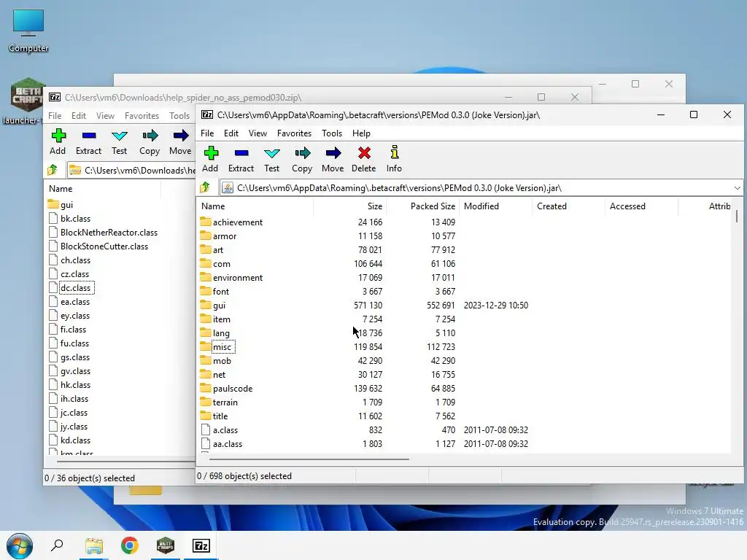Select the font folder row
Screen dimensions: 747x560
tap(220, 291)
